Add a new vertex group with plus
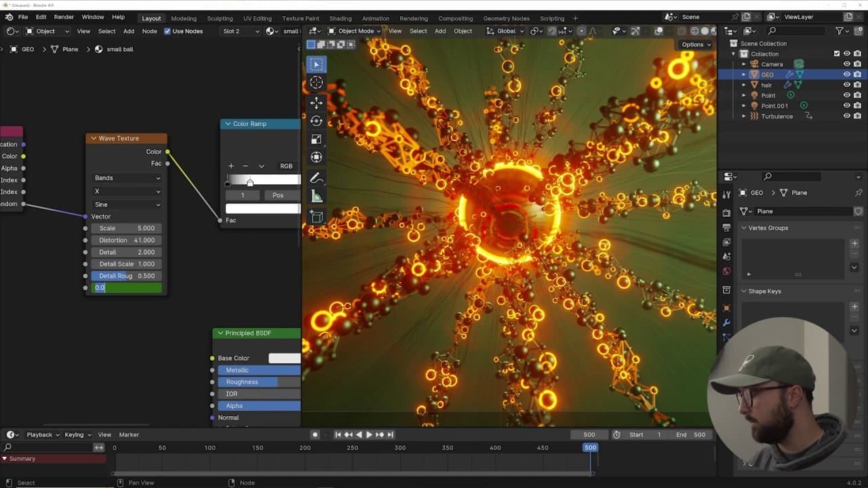 point(854,243)
